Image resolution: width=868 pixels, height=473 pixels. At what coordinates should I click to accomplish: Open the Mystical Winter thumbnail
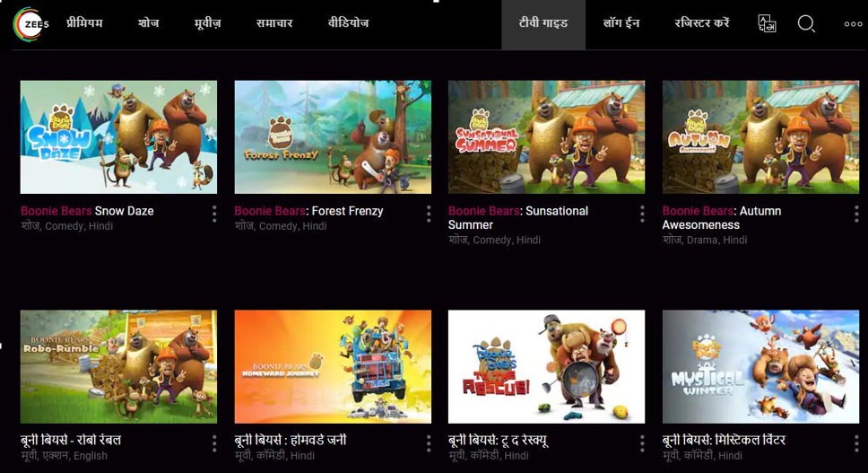point(760,367)
